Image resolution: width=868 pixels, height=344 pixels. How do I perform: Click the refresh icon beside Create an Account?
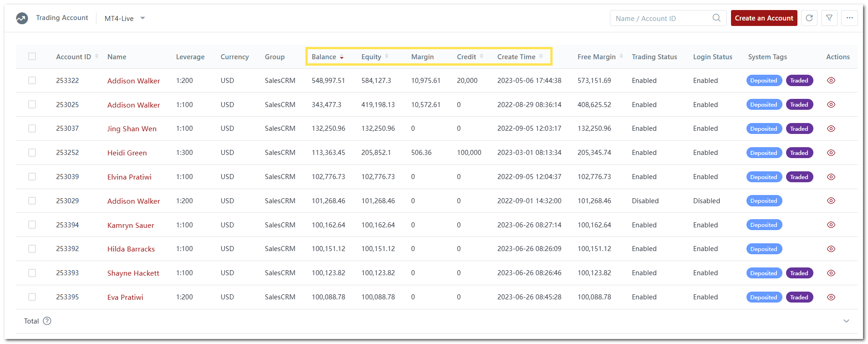809,18
